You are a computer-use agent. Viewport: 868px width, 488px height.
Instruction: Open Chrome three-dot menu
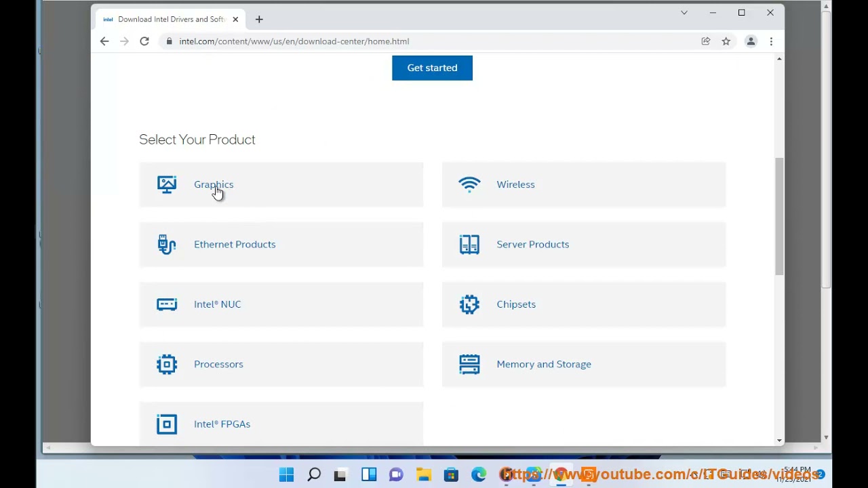771,41
